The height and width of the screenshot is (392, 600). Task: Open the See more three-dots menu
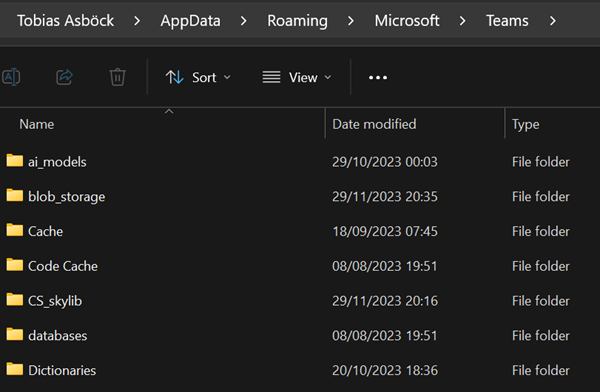pyautogui.click(x=378, y=78)
